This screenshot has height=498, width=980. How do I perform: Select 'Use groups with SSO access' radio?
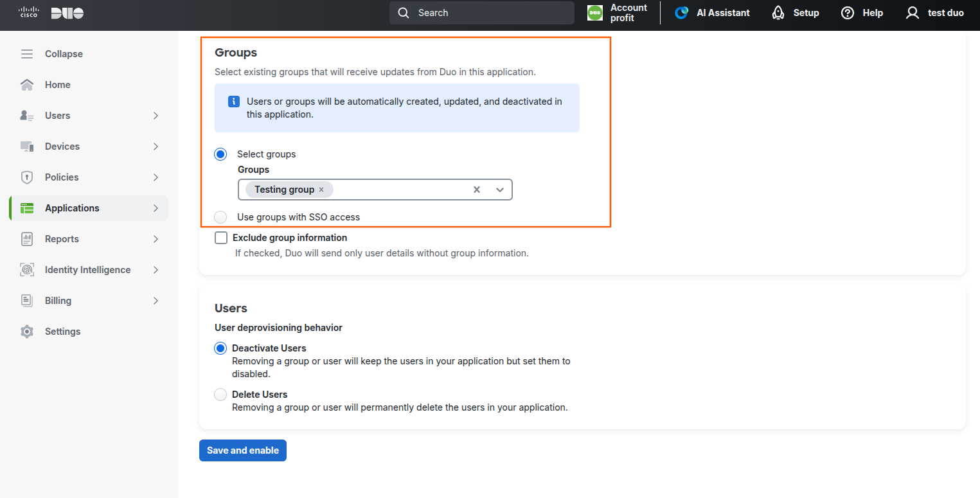pos(220,217)
